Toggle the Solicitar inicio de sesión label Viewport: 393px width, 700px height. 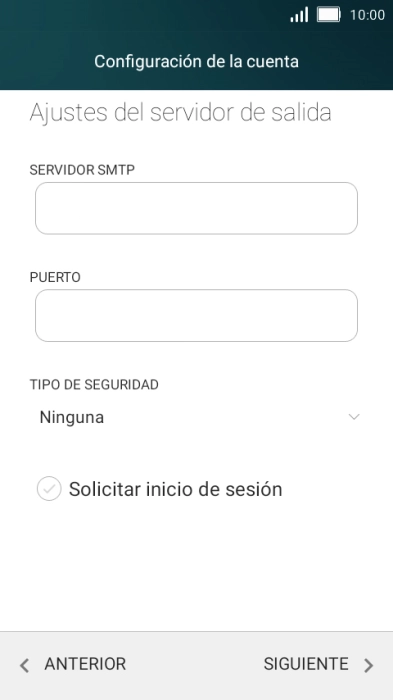coord(176,489)
